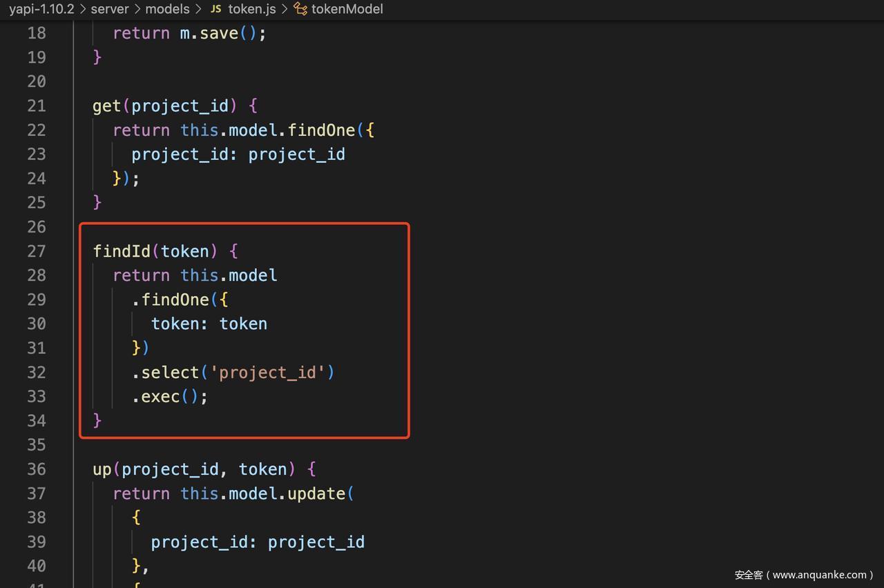Click line number 25 in the gutter
The height and width of the screenshot is (588, 884).
click(37, 202)
